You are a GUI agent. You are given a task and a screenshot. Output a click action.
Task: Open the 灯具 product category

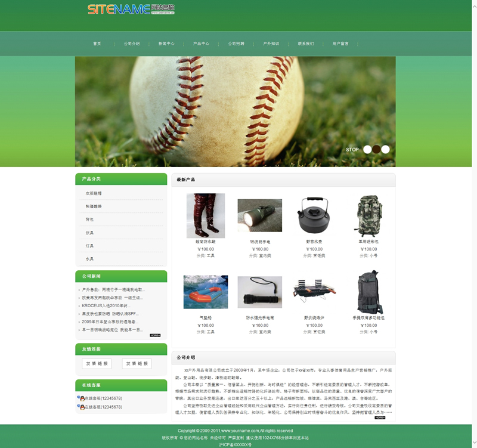click(x=89, y=246)
